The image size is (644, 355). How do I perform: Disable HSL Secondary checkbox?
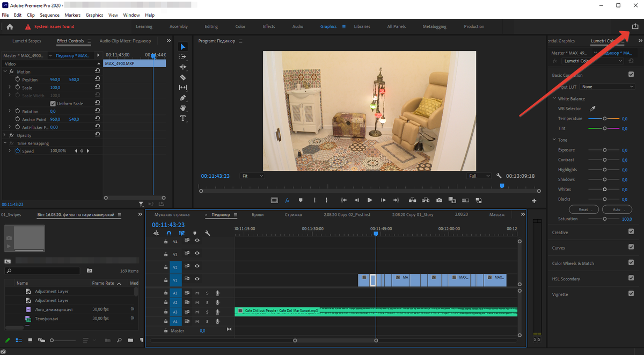(631, 278)
